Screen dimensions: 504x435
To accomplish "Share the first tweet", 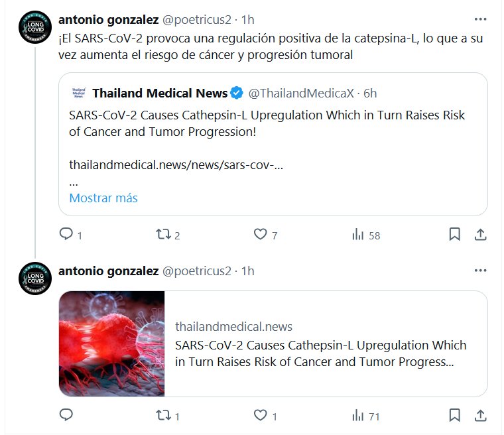I will point(481,234).
